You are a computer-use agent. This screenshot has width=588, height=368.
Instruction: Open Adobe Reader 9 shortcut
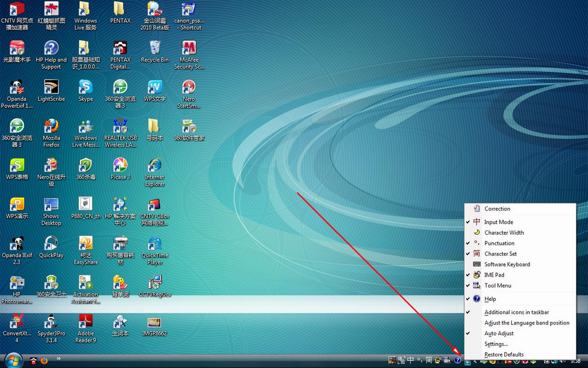(x=86, y=328)
